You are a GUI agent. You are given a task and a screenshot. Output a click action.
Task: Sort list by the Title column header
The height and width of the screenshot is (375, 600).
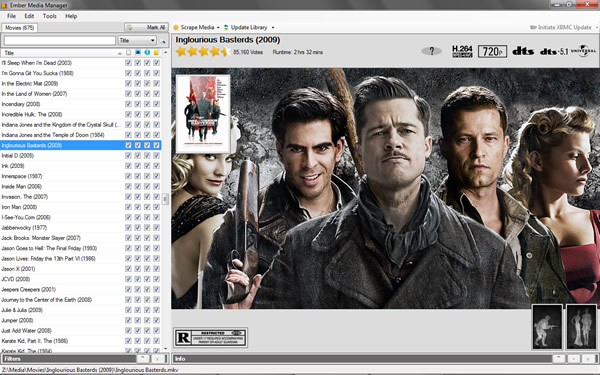(x=62, y=53)
